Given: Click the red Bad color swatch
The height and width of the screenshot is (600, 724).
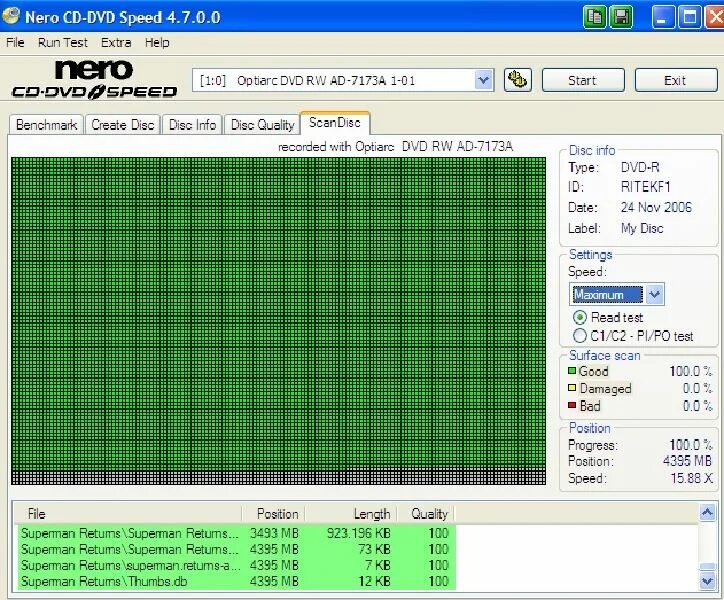Looking at the screenshot, I should (572, 405).
